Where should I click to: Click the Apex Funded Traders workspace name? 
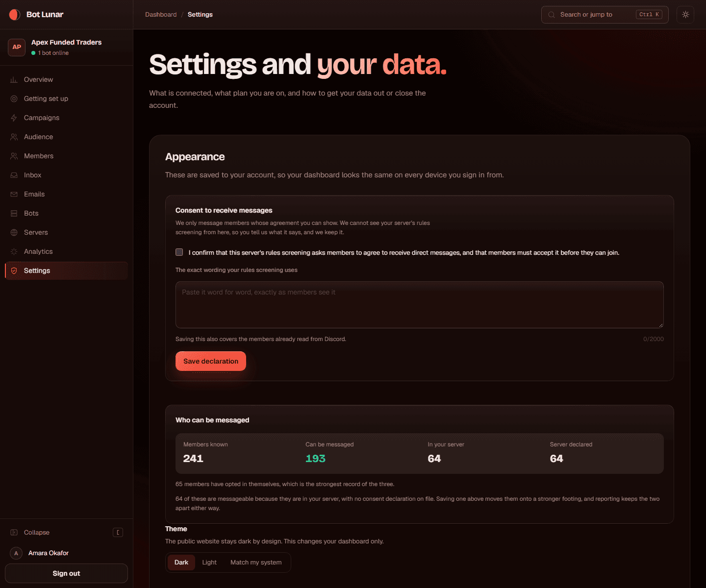click(67, 42)
